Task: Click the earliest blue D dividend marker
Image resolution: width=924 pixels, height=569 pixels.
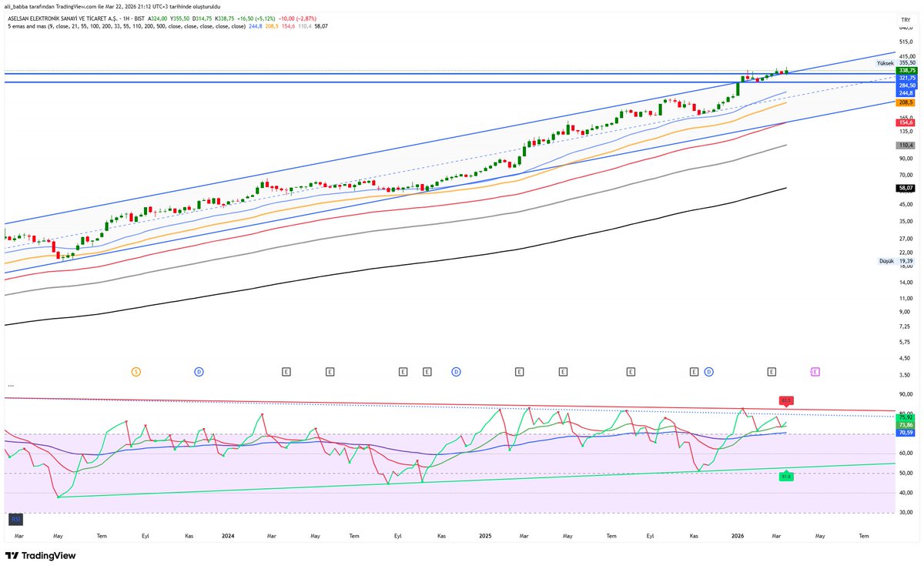Action: 199,371
